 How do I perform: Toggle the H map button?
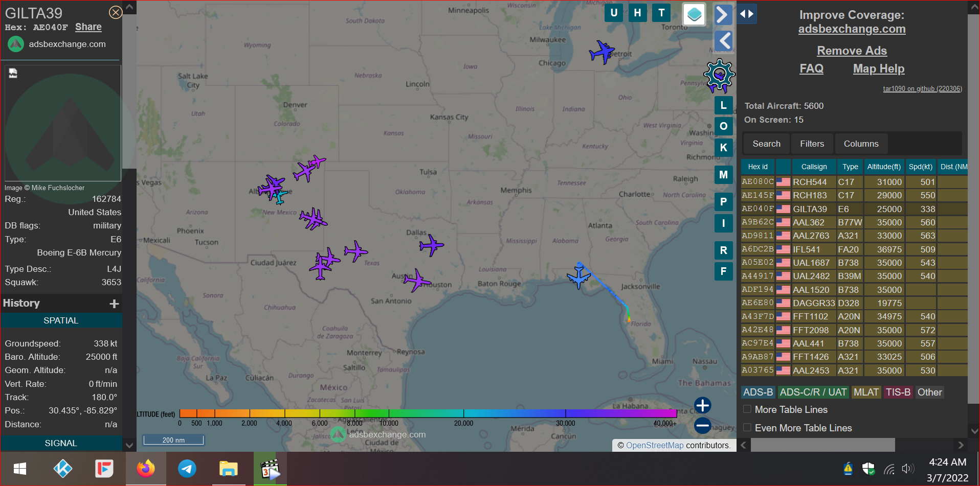click(637, 13)
